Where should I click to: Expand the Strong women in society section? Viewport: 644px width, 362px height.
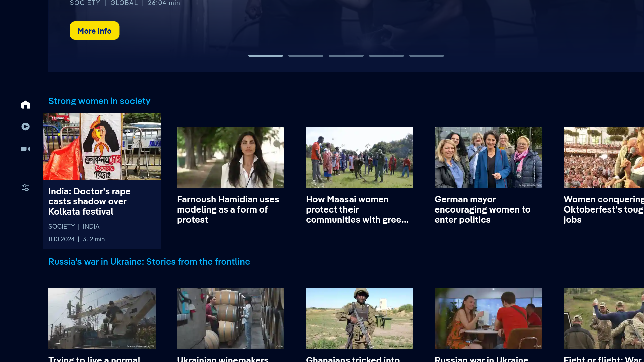tap(99, 101)
